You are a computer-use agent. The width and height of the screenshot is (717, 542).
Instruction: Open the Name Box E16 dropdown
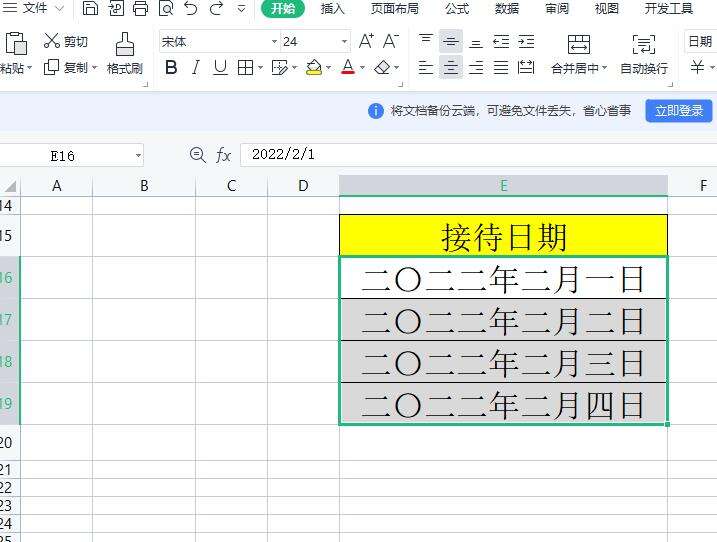point(138,156)
